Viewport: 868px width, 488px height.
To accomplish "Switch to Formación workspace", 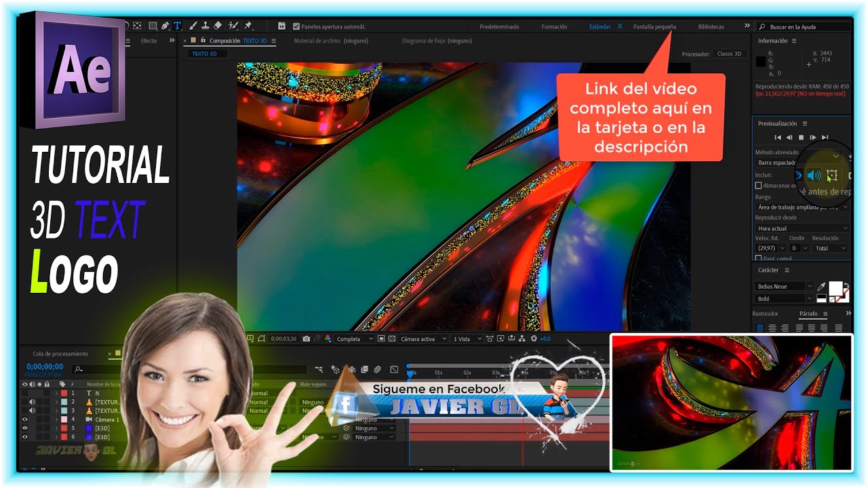I will click(x=554, y=27).
